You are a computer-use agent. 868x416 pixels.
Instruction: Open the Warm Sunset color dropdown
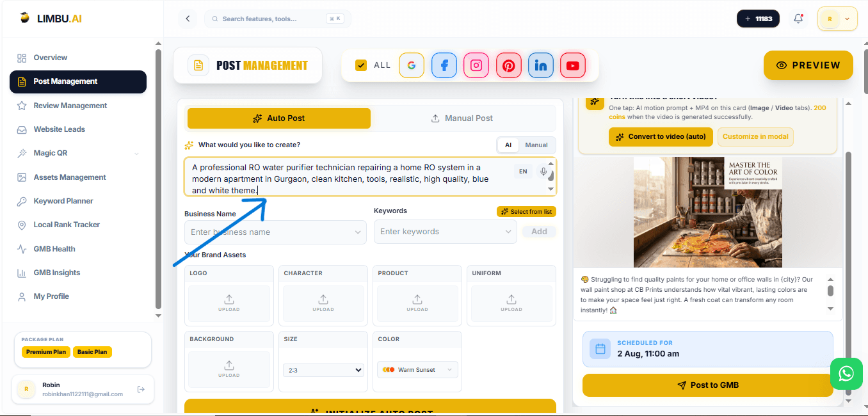coord(417,370)
